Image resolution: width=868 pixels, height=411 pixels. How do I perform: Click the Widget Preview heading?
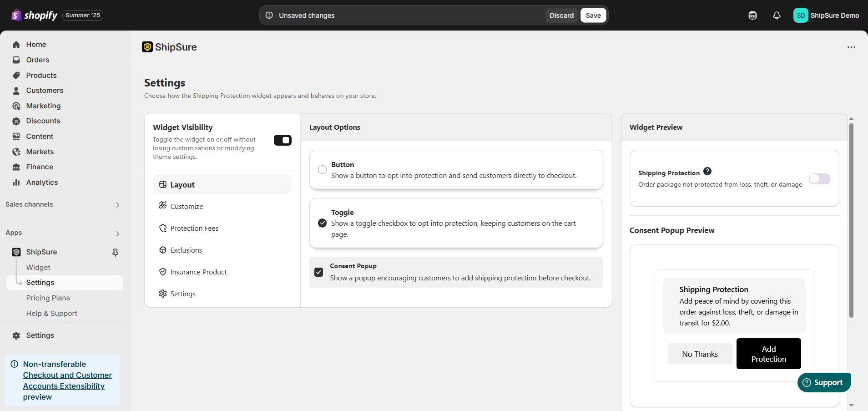(656, 127)
